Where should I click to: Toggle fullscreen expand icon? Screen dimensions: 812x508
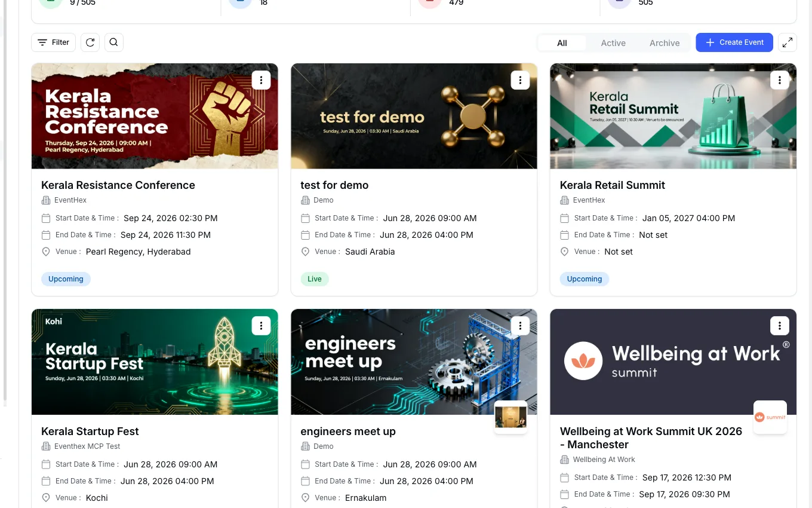(x=788, y=42)
